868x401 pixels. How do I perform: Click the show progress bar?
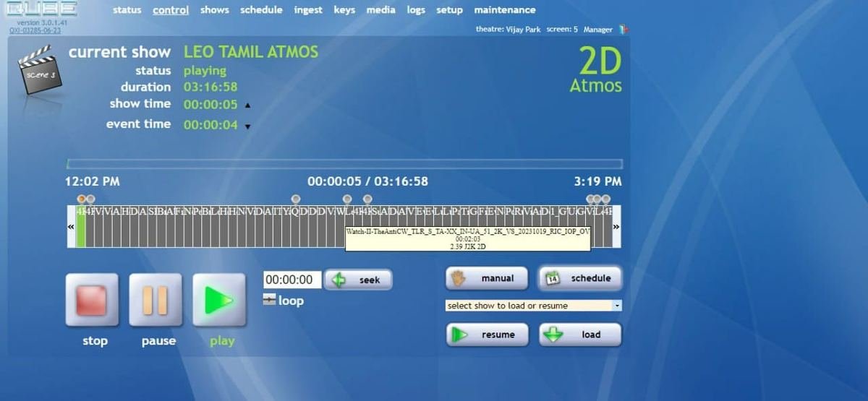[x=344, y=164]
